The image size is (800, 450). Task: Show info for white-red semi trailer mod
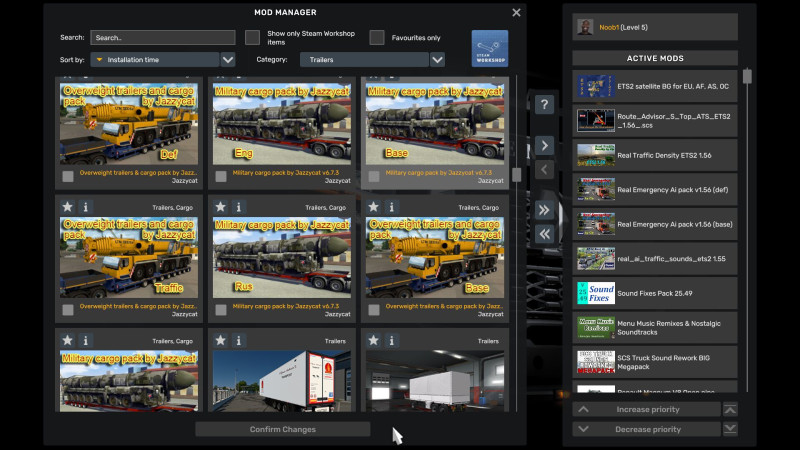click(x=238, y=340)
